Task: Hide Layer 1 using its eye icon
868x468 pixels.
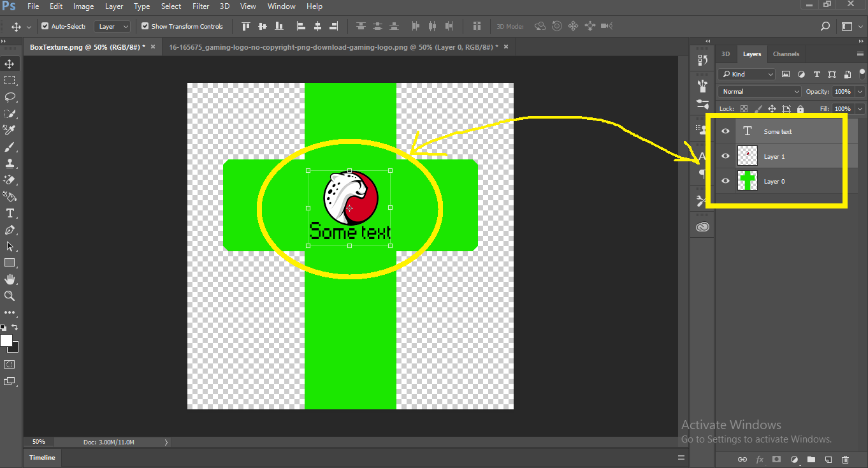Action: 725,156
